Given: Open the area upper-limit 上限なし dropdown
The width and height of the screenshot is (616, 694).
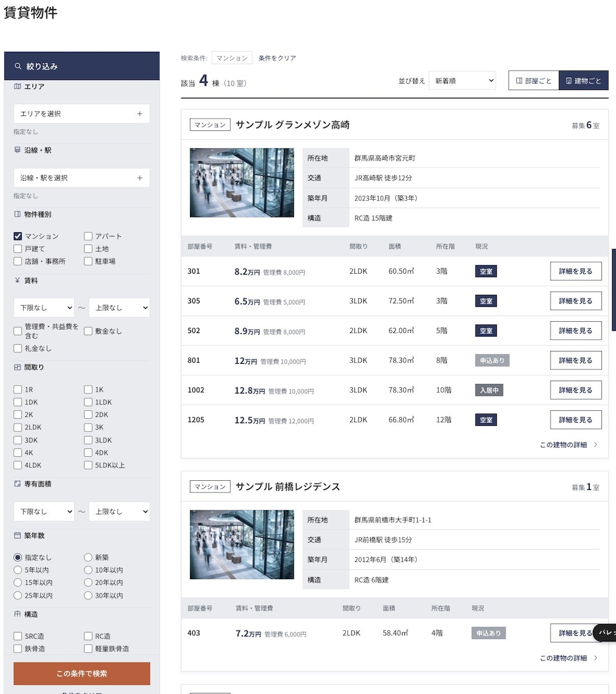Looking at the screenshot, I should tap(119, 512).
